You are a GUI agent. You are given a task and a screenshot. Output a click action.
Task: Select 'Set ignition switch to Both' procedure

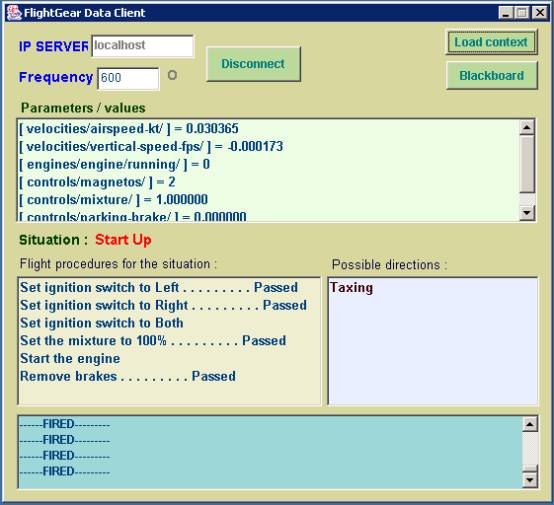[x=102, y=323]
